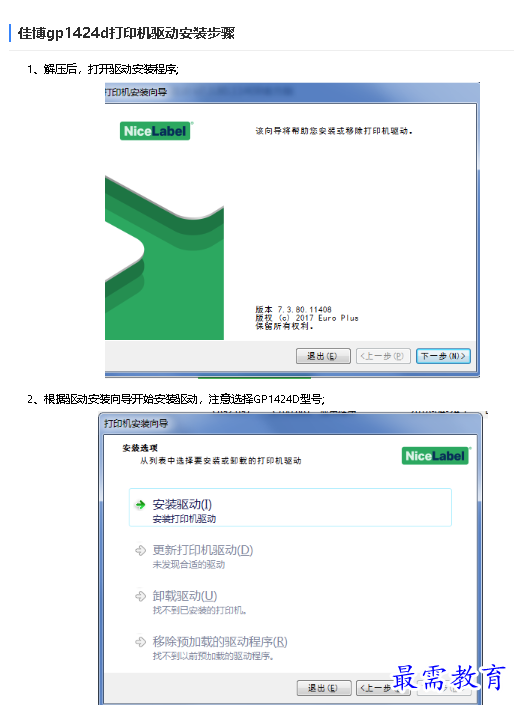Click step text 1、解压后，打开驱动安装程序

[x=103, y=69]
